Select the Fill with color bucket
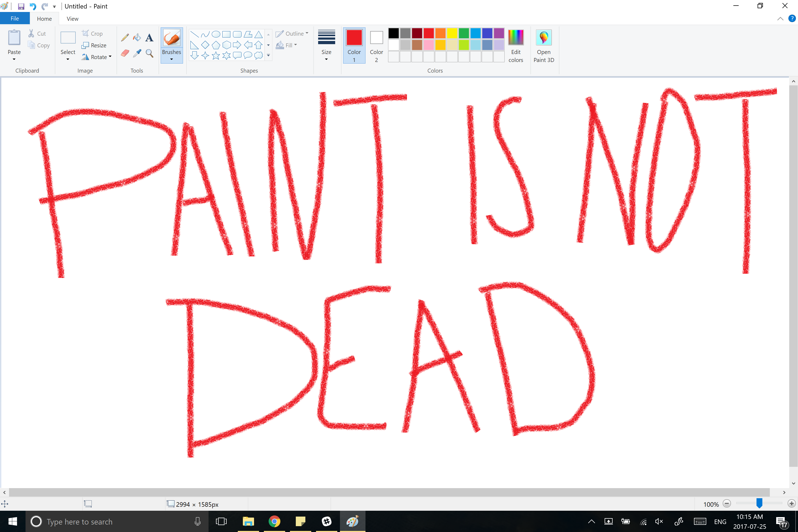 pyautogui.click(x=137, y=37)
